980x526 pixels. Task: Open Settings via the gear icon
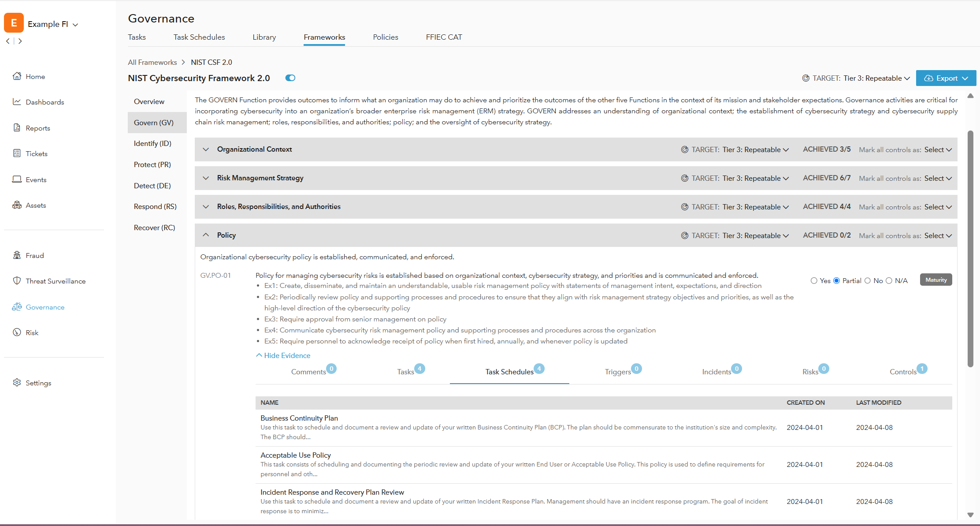17,383
